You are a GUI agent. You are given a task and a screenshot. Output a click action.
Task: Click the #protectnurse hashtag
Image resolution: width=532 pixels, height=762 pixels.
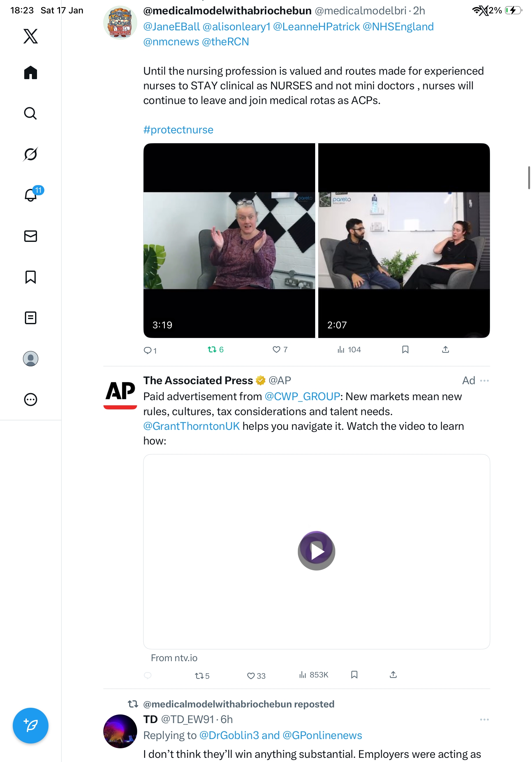point(178,130)
